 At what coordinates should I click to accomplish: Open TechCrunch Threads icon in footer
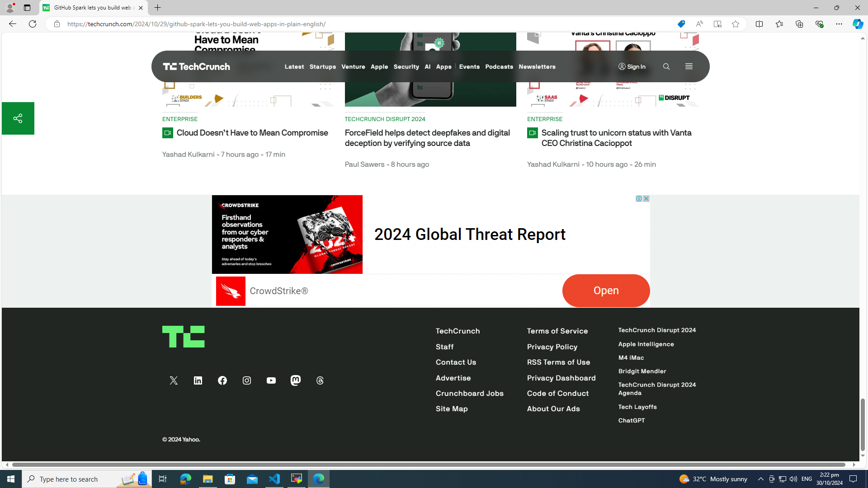(x=320, y=380)
